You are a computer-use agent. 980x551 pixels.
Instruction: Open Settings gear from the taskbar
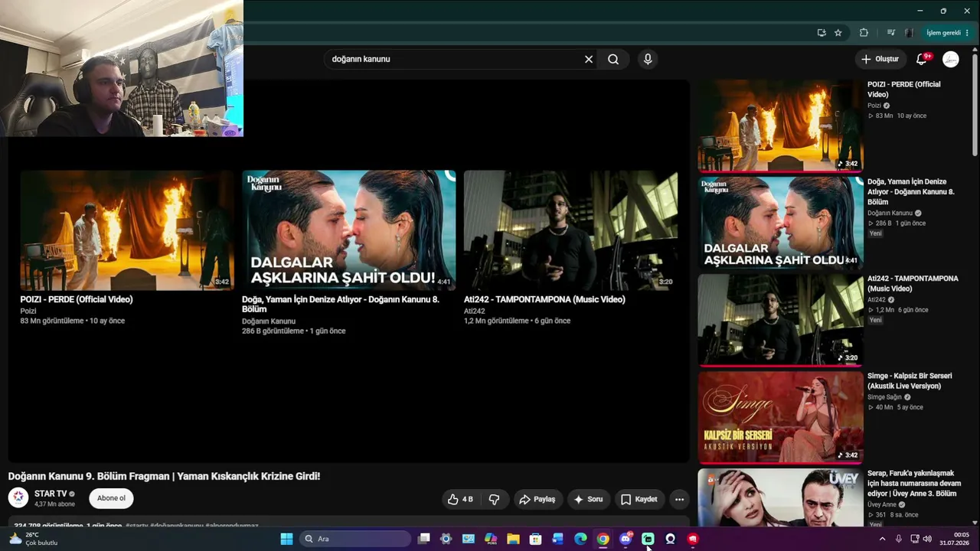446,539
